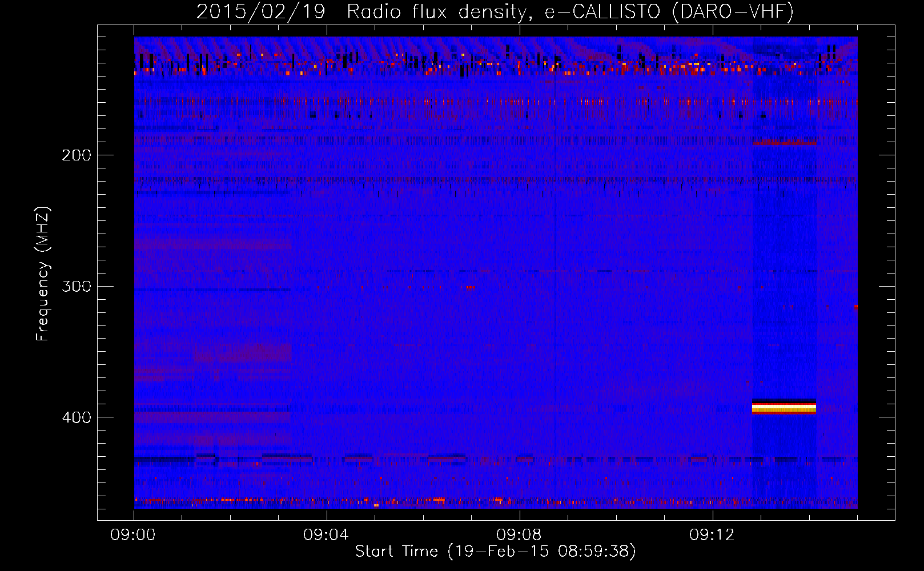Click the 'Frequency (MHZ)' axis label
The height and width of the screenshot is (571, 924).
pyautogui.click(x=43, y=274)
